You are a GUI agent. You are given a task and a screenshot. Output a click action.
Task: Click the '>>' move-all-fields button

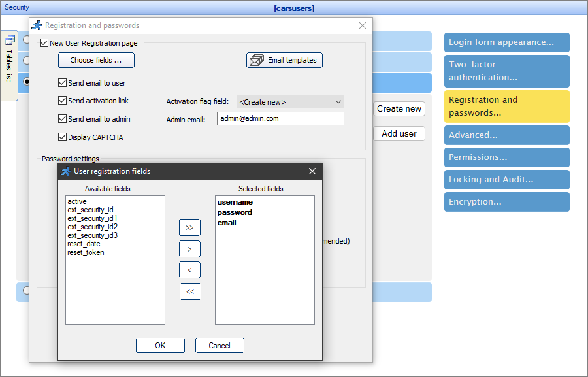189,227
